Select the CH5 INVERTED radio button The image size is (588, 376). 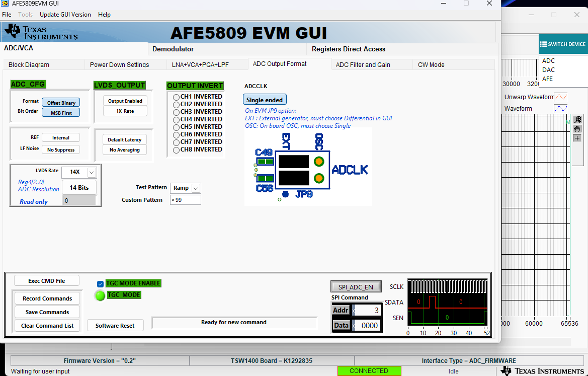pos(176,127)
